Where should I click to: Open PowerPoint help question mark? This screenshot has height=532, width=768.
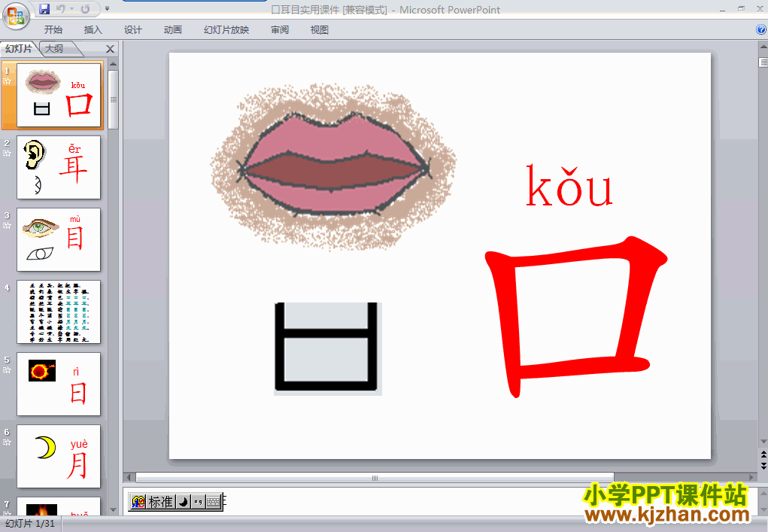click(x=761, y=30)
